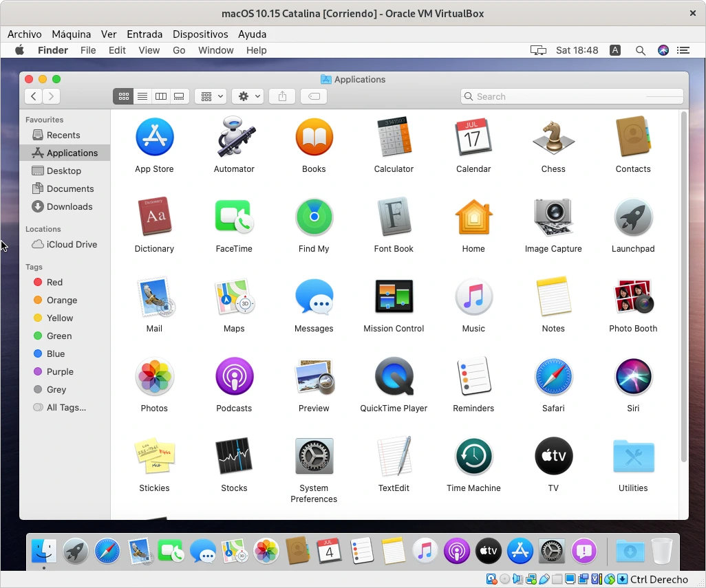Screen dimensions: 706x588
Task: Switch to list view in Finder toolbar
Action: pos(142,97)
